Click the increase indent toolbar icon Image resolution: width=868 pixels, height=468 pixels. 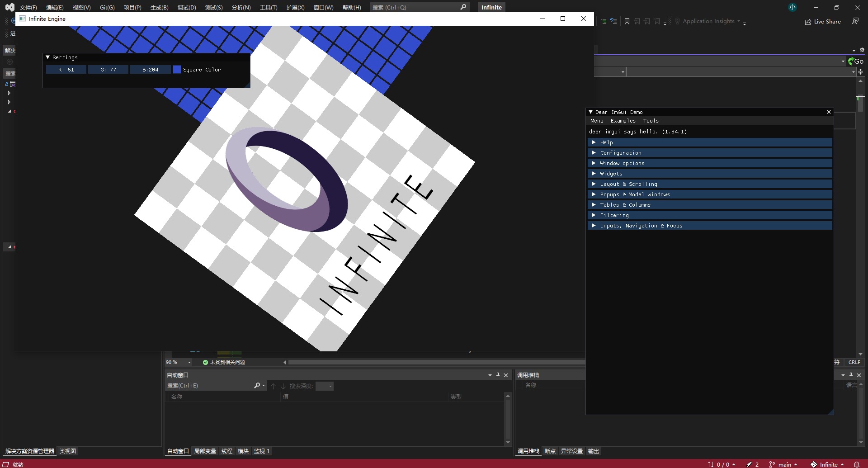pyautogui.click(x=604, y=21)
